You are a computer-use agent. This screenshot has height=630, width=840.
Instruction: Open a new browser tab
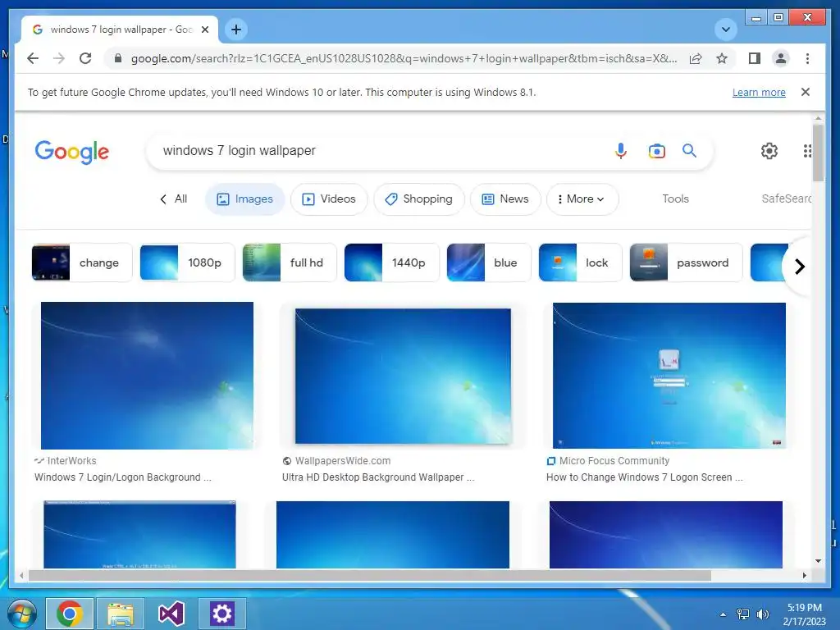click(x=236, y=30)
